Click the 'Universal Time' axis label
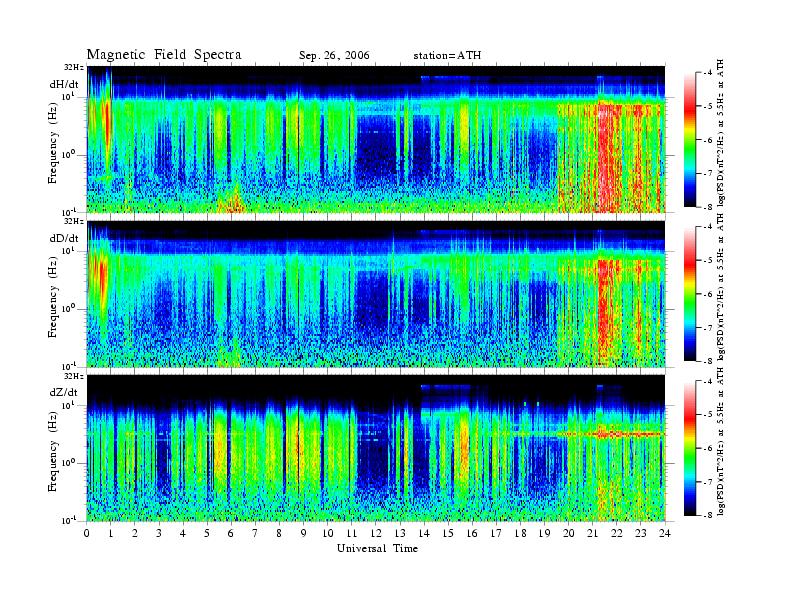This screenshot has width=792, height=612. point(377,548)
